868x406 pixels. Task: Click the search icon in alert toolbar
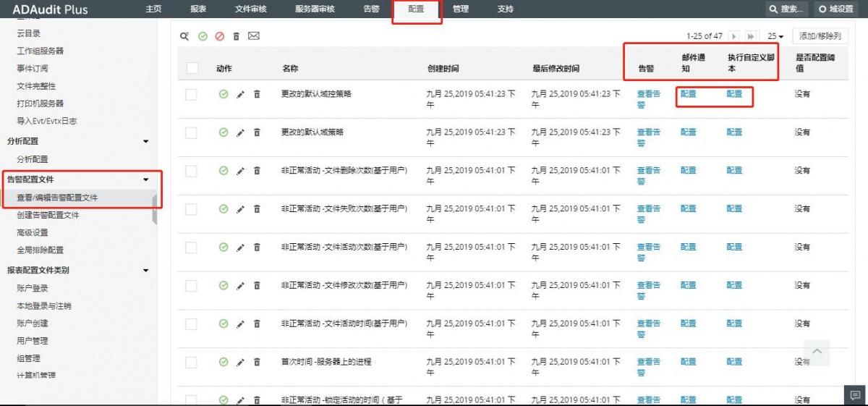184,36
